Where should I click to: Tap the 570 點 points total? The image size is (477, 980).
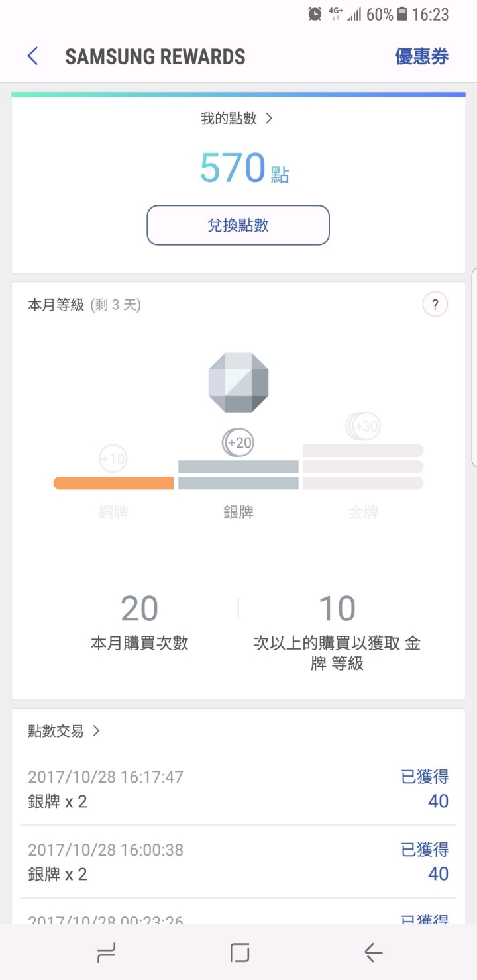coord(244,168)
